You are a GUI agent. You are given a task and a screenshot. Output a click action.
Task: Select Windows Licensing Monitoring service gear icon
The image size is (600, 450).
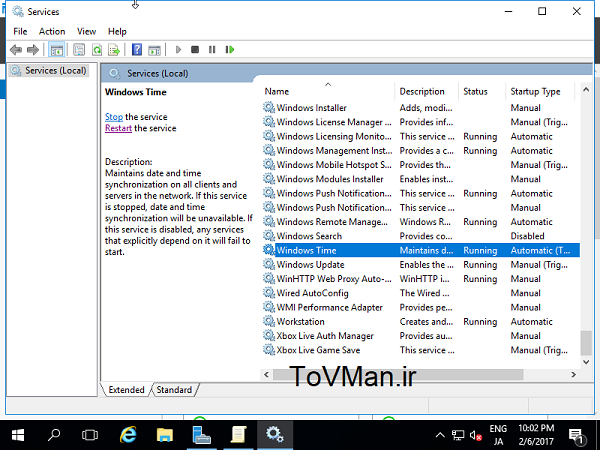pyautogui.click(x=269, y=136)
